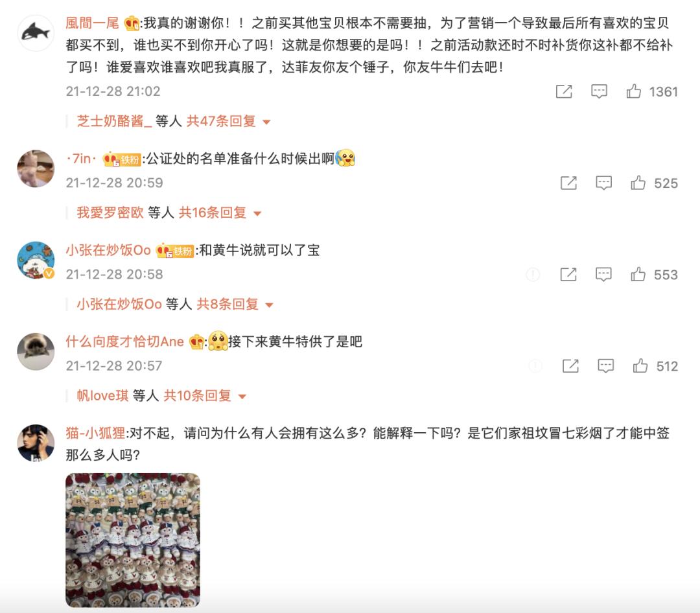Reply to the 什么向度才恰切Ane comment
700x613 pixels.
606,366
